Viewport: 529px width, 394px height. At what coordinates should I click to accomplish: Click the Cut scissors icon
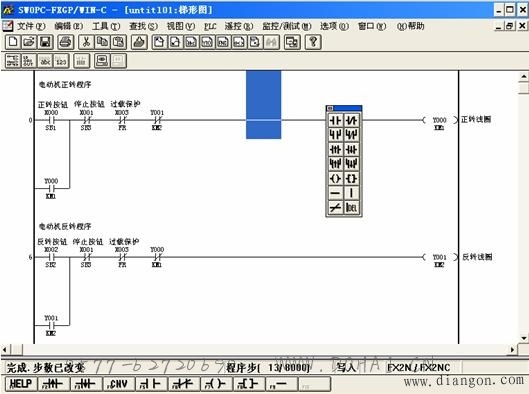point(86,42)
